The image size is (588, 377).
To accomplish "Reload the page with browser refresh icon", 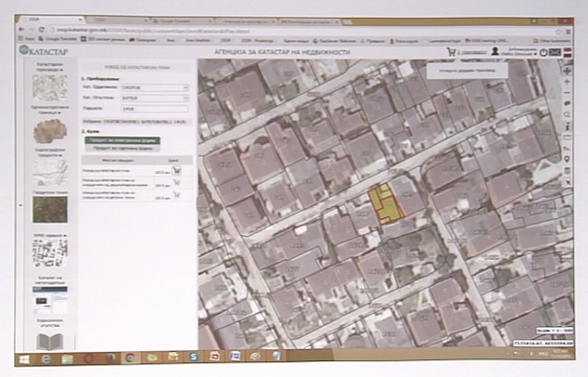I will 41,30.
